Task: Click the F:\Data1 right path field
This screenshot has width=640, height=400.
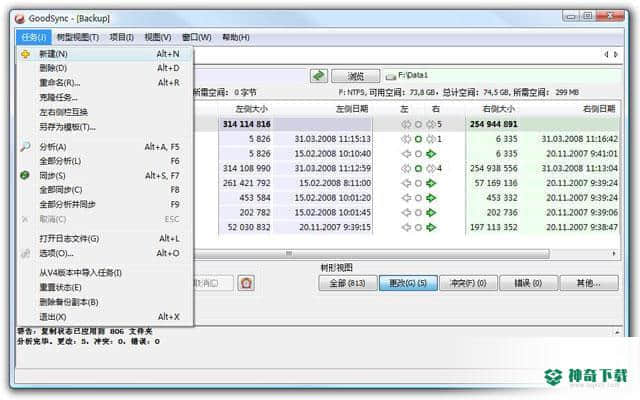Action: 502,76
